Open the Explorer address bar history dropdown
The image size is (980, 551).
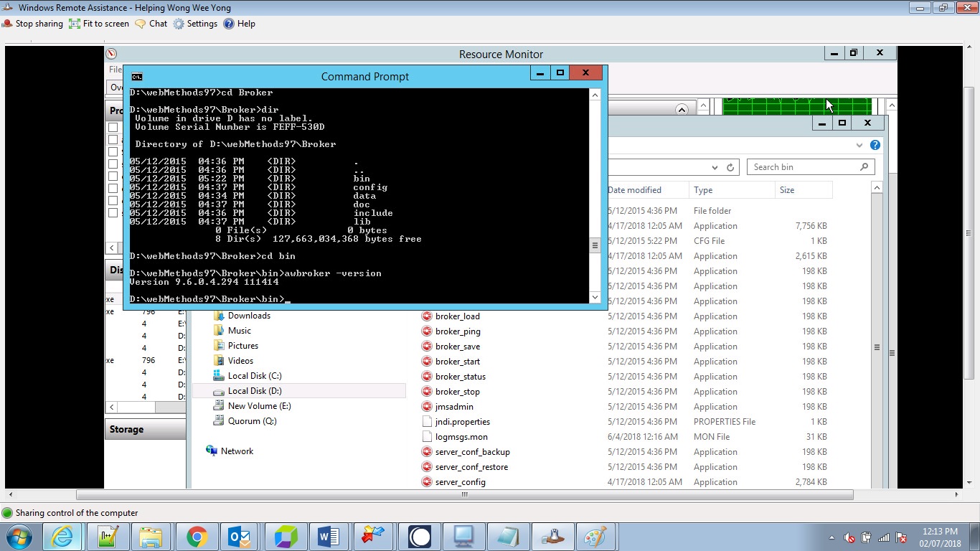tap(715, 167)
